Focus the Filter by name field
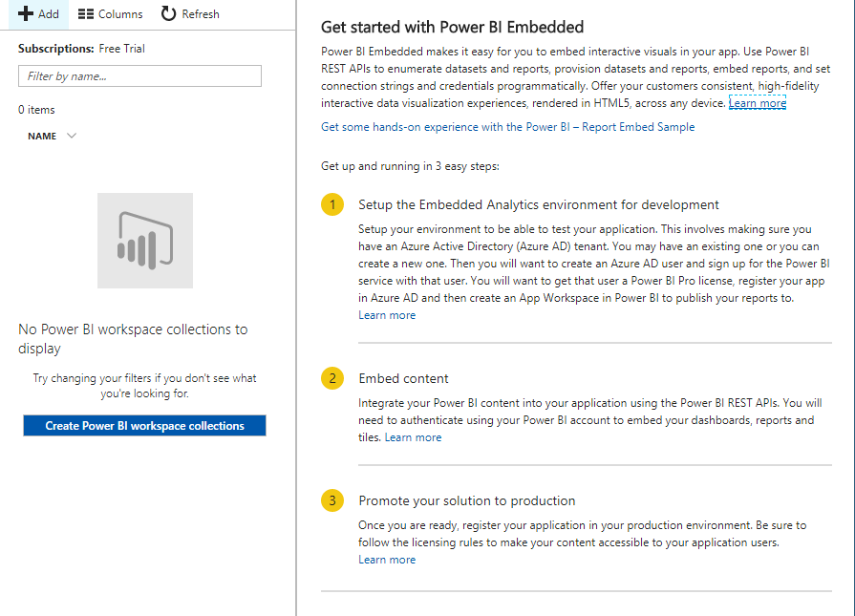Screen dimensions: 855x616 click(x=139, y=75)
